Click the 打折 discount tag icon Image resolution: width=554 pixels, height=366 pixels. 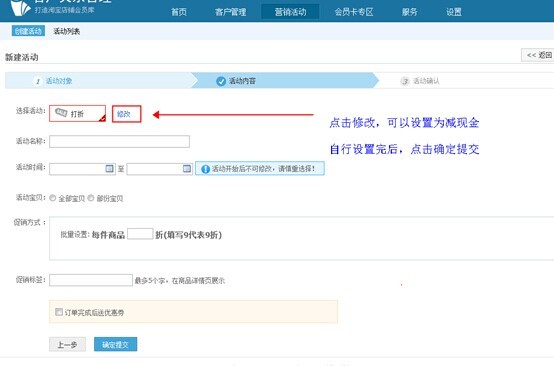point(61,113)
